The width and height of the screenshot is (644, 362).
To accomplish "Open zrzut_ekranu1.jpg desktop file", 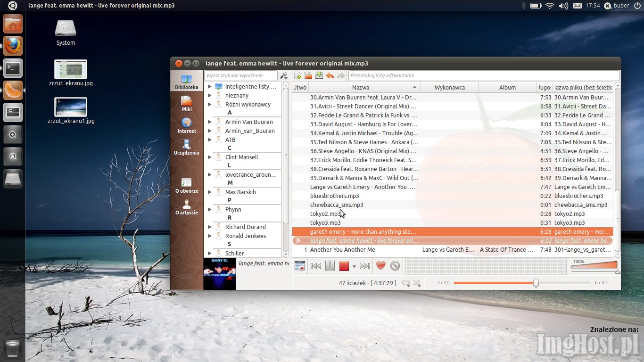I will pyautogui.click(x=71, y=111).
